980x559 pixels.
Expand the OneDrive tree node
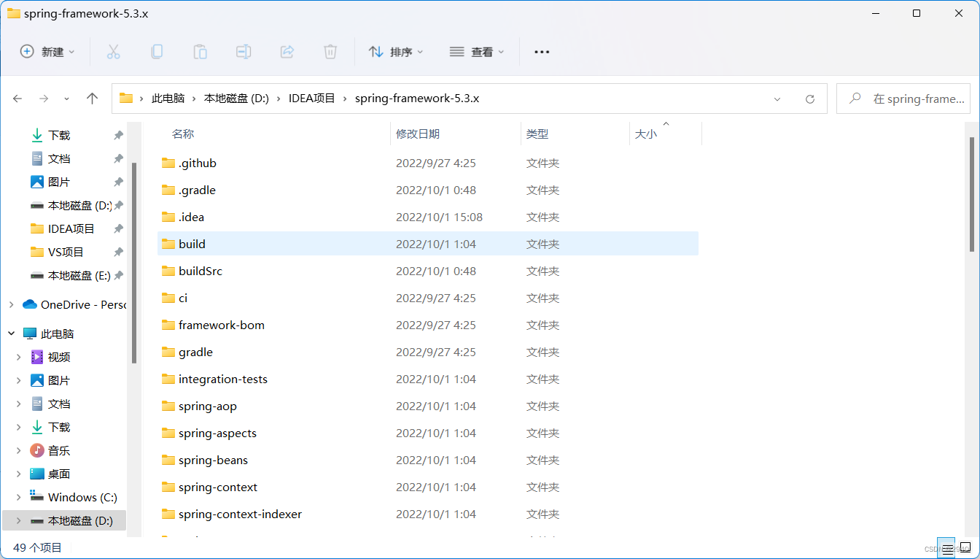11,304
